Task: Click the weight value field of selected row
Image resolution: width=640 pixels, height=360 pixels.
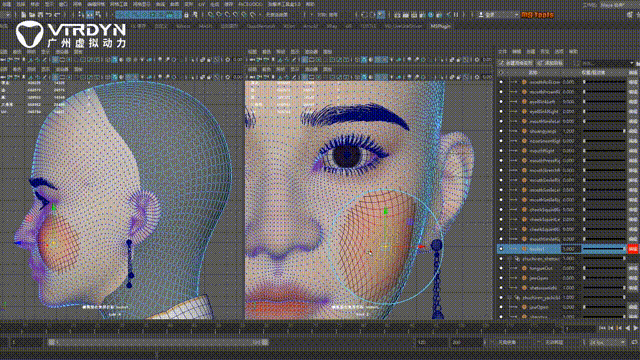Action: [570, 249]
